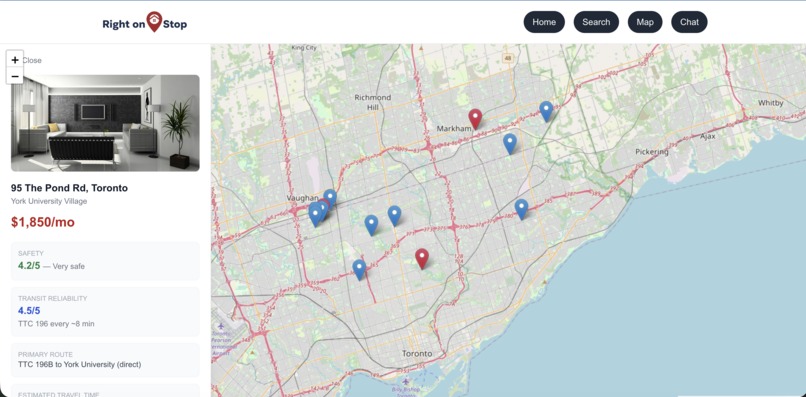
Task: Click the Right on Stop logo
Action: [144, 23]
